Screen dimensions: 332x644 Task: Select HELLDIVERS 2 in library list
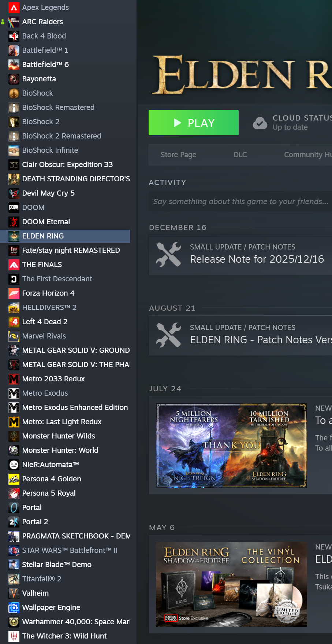pyautogui.click(x=65, y=307)
